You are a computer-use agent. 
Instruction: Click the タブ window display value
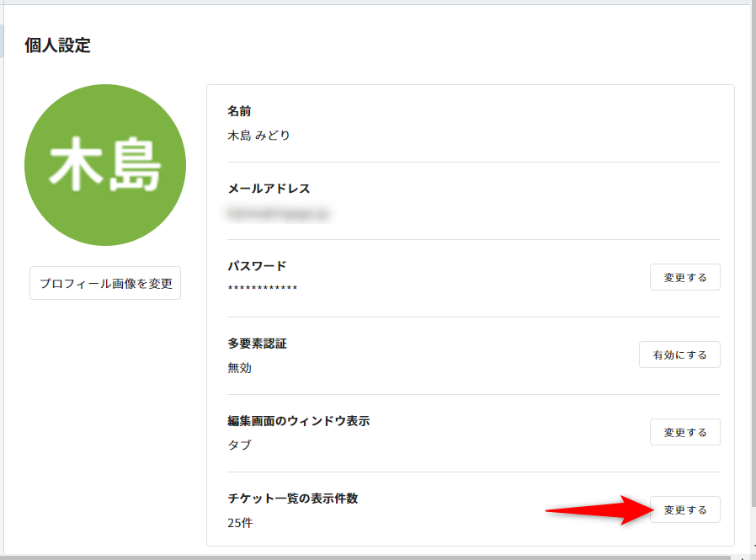pyautogui.click(x=239, y=445)
